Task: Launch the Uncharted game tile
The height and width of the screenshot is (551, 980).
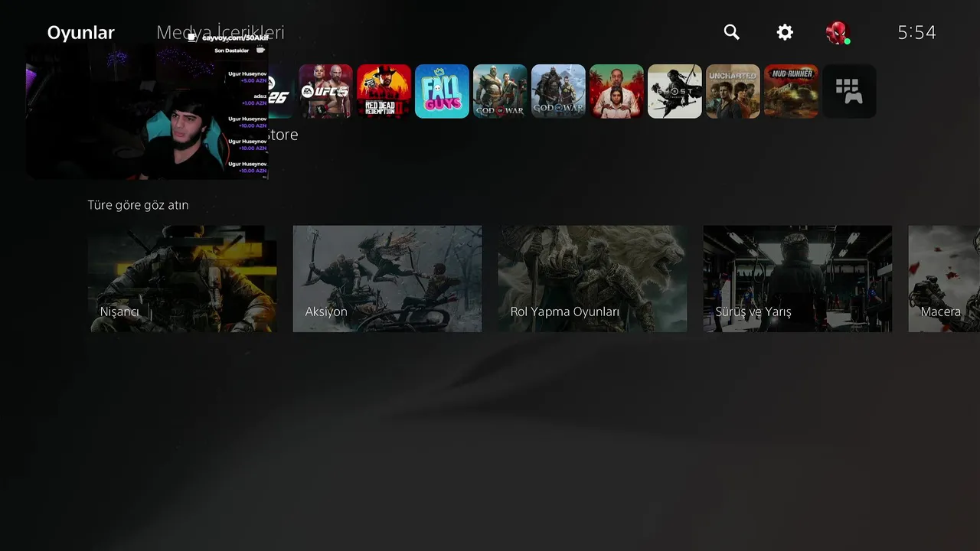Action: pyautogui.click(x=733, y=91)
